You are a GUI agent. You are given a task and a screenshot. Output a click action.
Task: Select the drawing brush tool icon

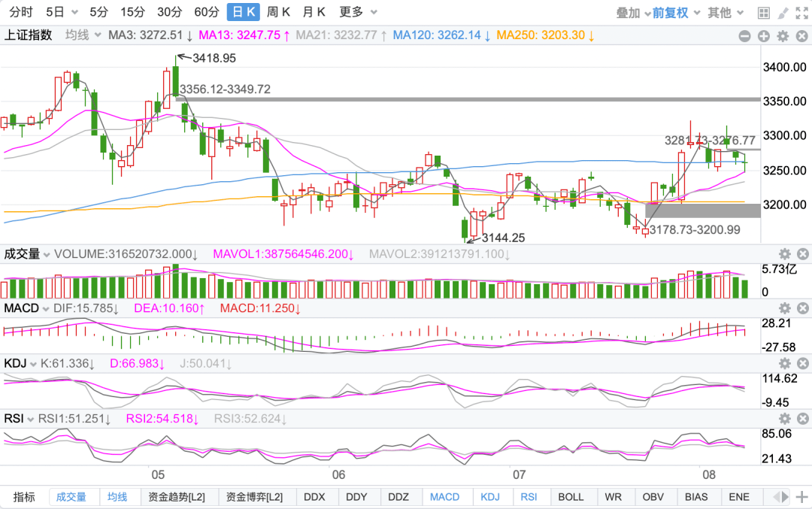click(783, 13)
